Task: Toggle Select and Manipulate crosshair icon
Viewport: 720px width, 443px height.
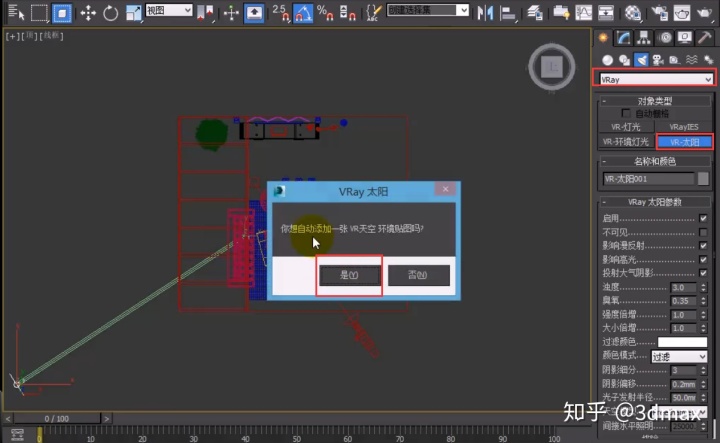Action: 231,13
